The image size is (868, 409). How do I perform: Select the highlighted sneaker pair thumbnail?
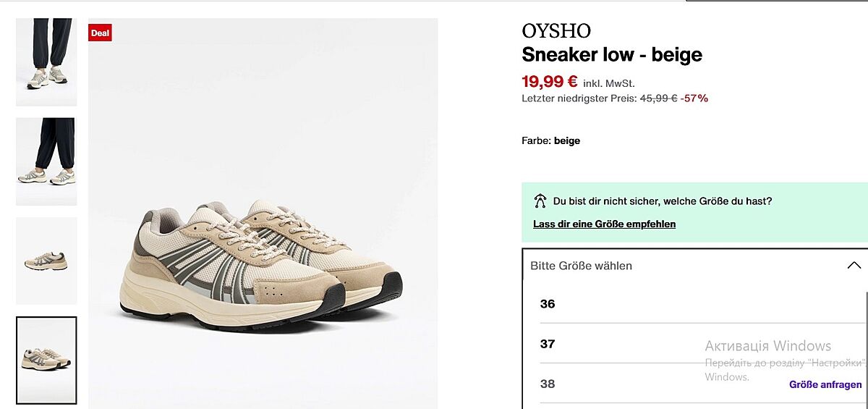click(46, 360)
